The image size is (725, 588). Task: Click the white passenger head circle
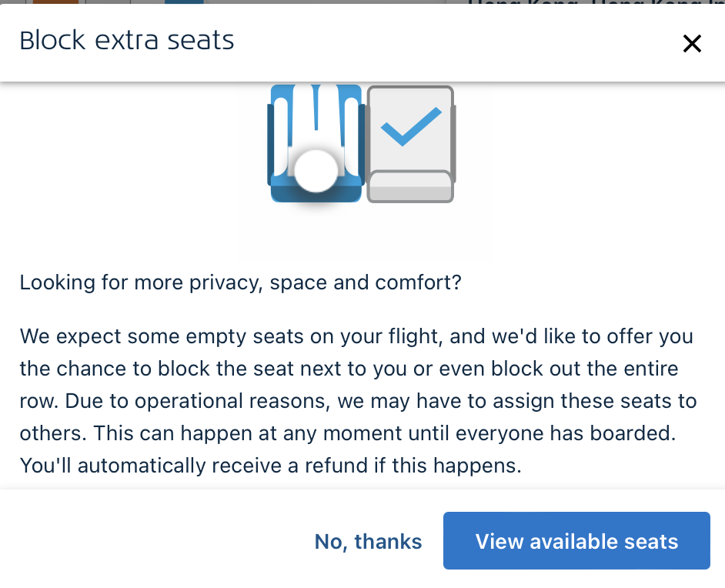316,171
